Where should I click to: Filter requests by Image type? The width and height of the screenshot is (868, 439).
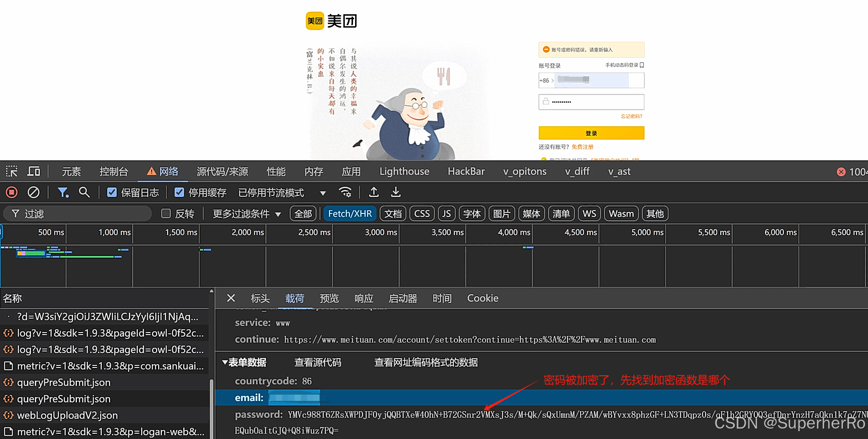click(x=502, y=213)
